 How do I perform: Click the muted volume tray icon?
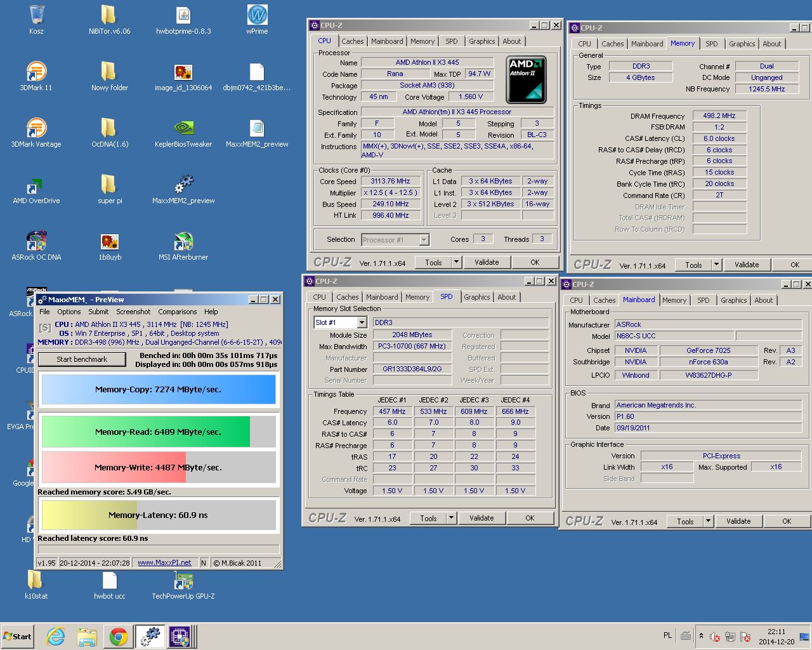click(x=714, y=637)
